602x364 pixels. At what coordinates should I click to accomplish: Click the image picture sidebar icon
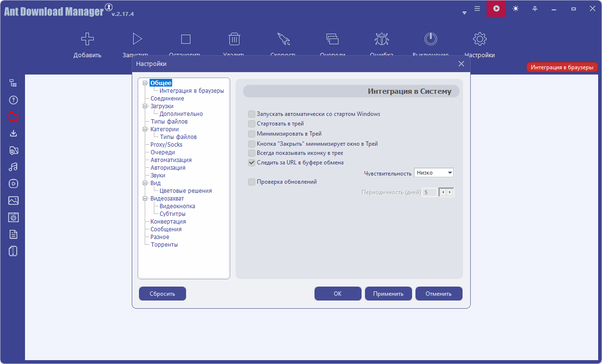pos(13,201)
